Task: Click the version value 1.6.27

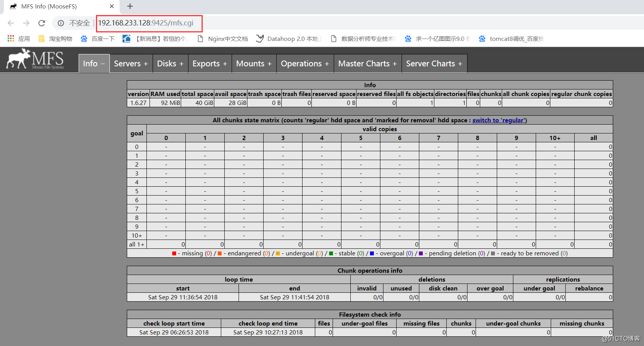Action: [138, 103]
